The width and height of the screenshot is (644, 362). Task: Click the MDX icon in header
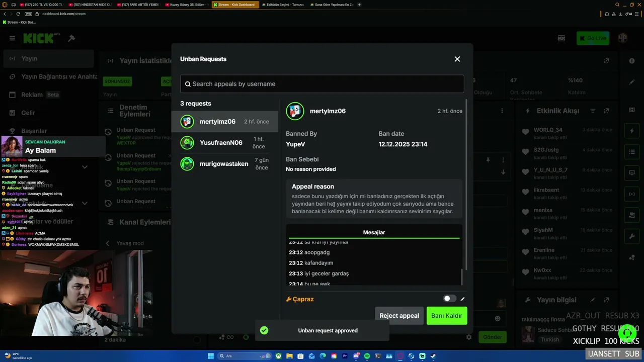point(561,38)
